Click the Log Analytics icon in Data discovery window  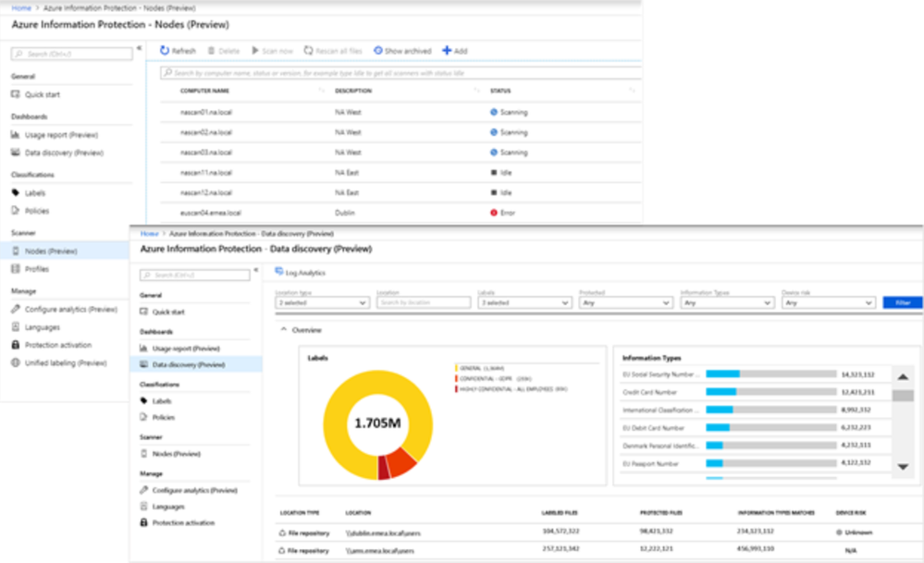pyautogui.click(x=279, y=272)
